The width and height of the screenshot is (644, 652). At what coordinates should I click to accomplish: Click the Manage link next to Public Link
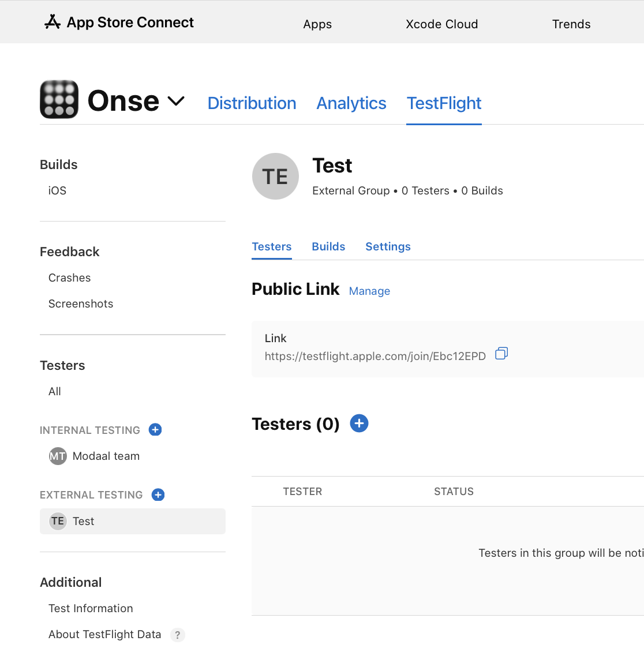(x=369, y=291)
